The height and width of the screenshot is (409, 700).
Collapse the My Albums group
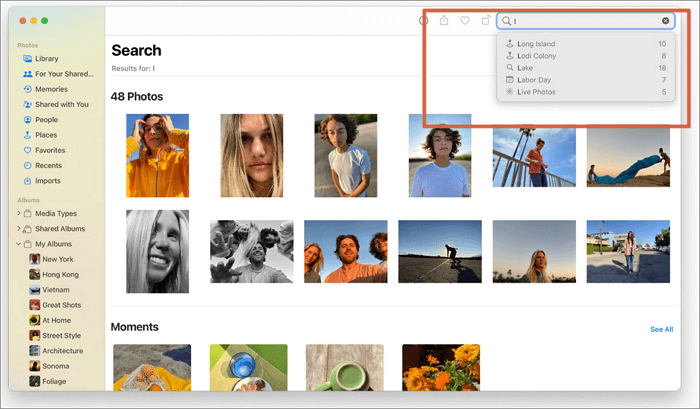click(x=20, y=244)
